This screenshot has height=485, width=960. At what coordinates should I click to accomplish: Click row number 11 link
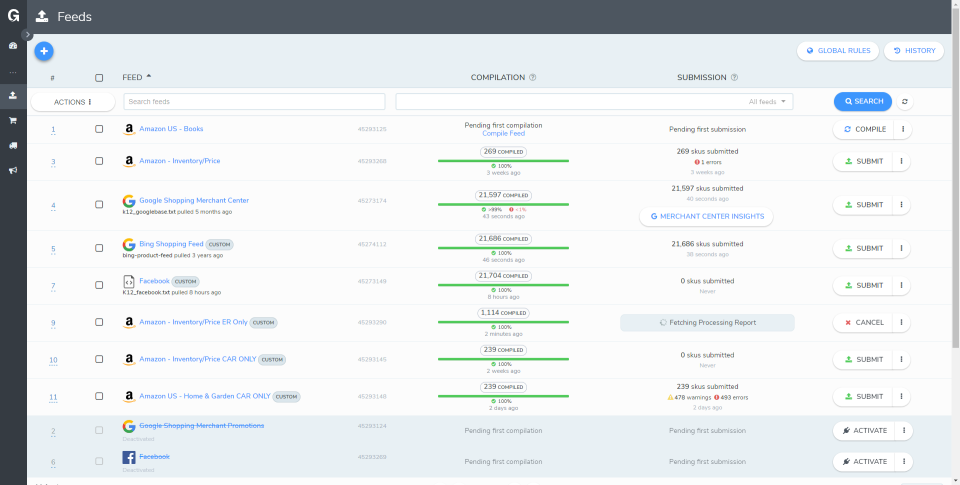[x=53, y=397]
